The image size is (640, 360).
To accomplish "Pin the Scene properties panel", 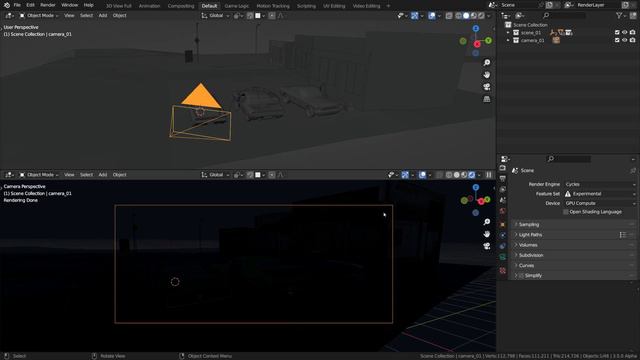I will pos(633,171).
